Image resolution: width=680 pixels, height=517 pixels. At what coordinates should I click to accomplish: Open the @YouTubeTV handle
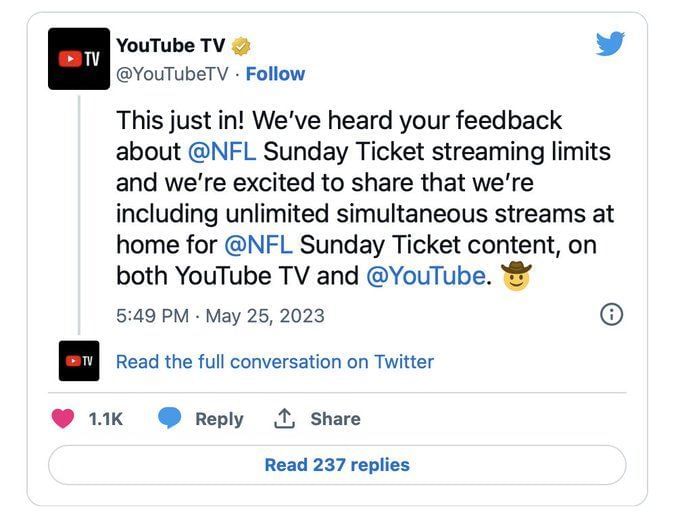173,74
